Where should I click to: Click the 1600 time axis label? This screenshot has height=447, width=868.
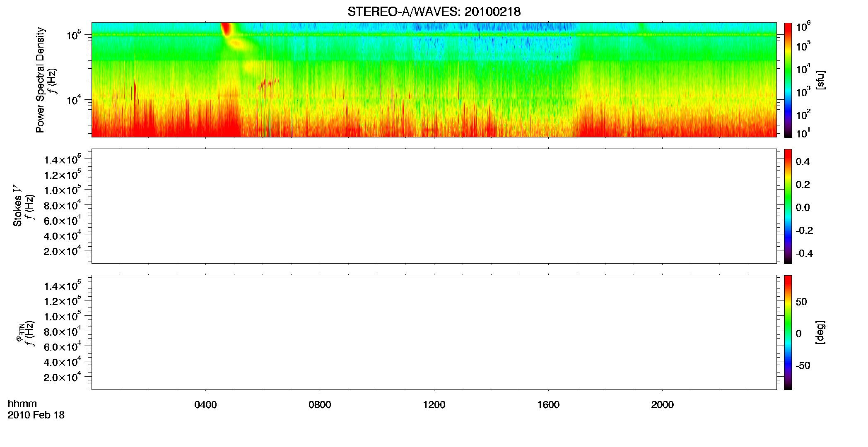(x=548, y=405)
